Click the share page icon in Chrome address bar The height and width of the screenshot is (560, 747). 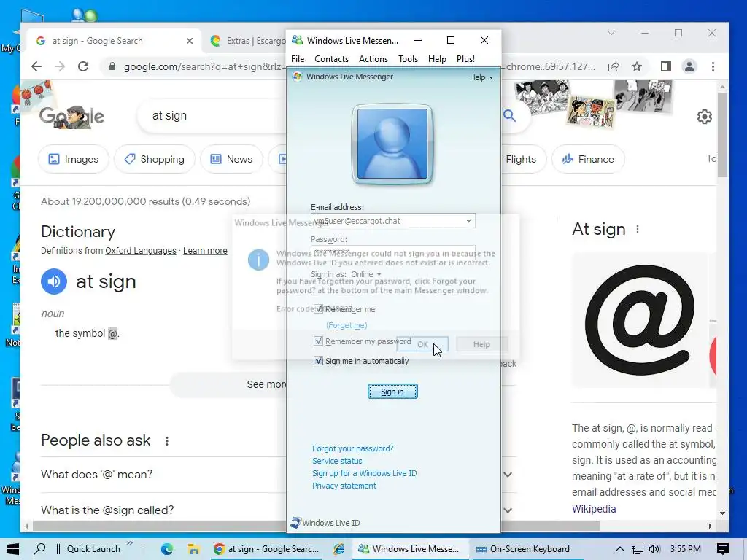[614, 66]
